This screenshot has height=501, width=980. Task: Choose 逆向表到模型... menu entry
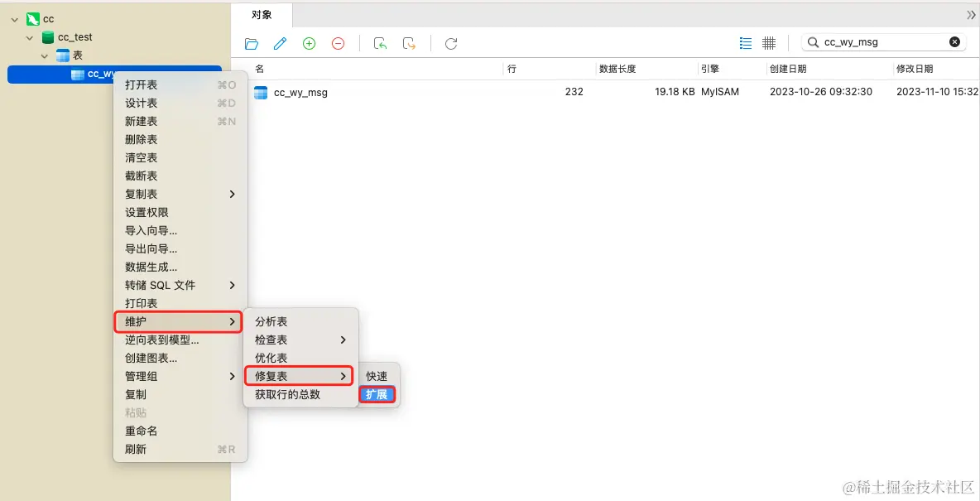[x=180, y=340]
